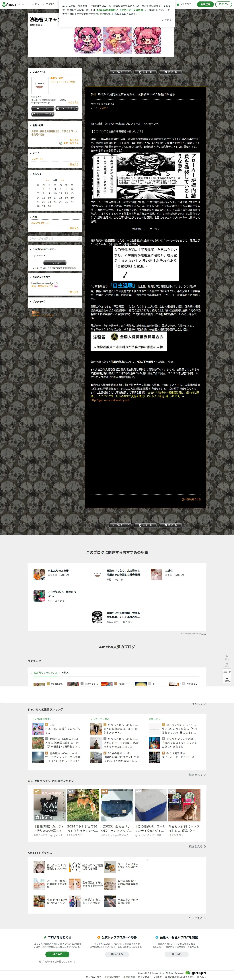The height and width of the screenshot is (980, 234).
Task: Click 新規登録 green button
Action: (205, 4)
